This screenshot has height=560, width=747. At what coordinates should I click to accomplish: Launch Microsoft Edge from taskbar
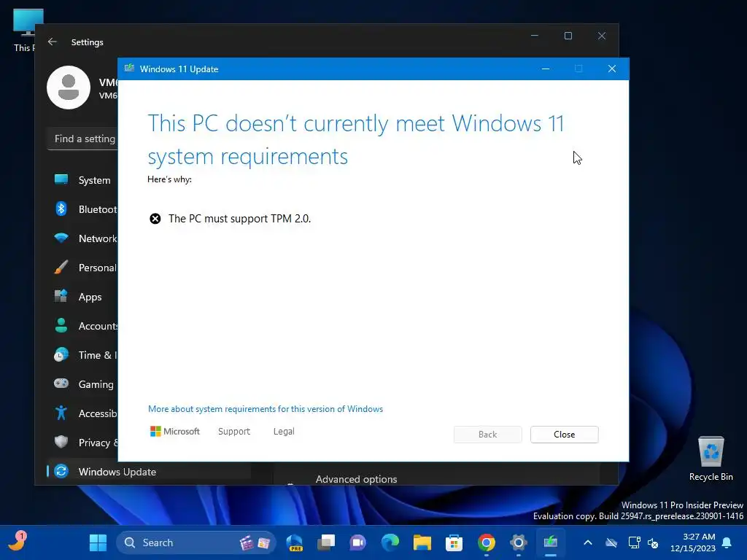tap(390, 542)
